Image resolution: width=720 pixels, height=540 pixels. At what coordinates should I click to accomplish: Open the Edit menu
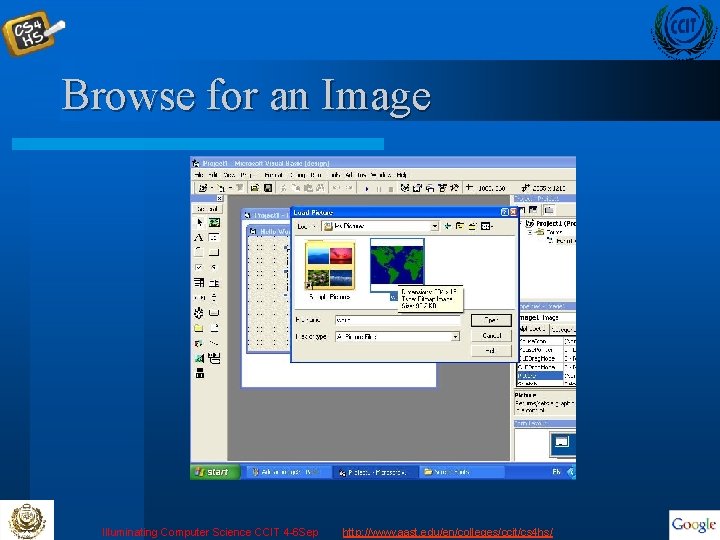click(213, 175)
